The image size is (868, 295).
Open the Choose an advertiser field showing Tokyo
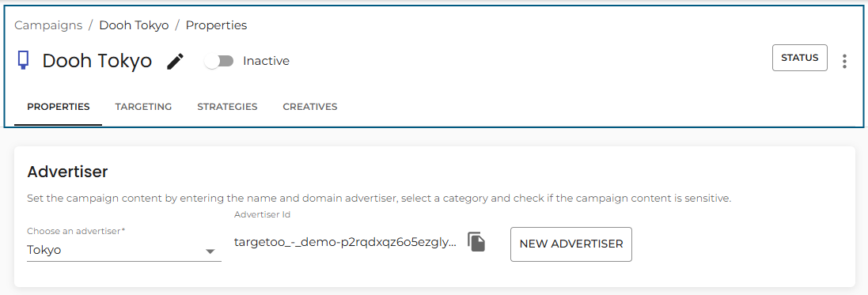point(124,250)
